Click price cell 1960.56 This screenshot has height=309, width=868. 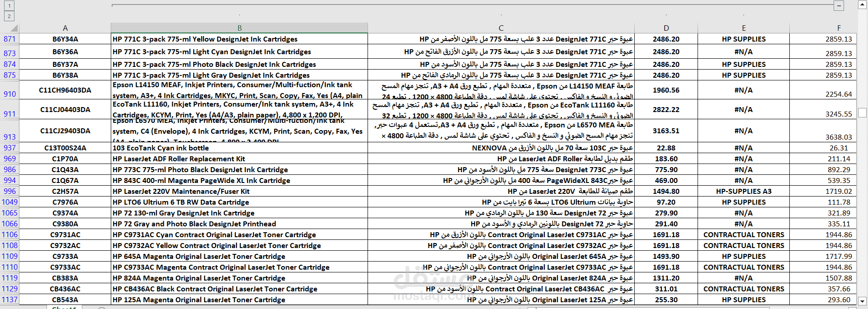coord(666,90)
